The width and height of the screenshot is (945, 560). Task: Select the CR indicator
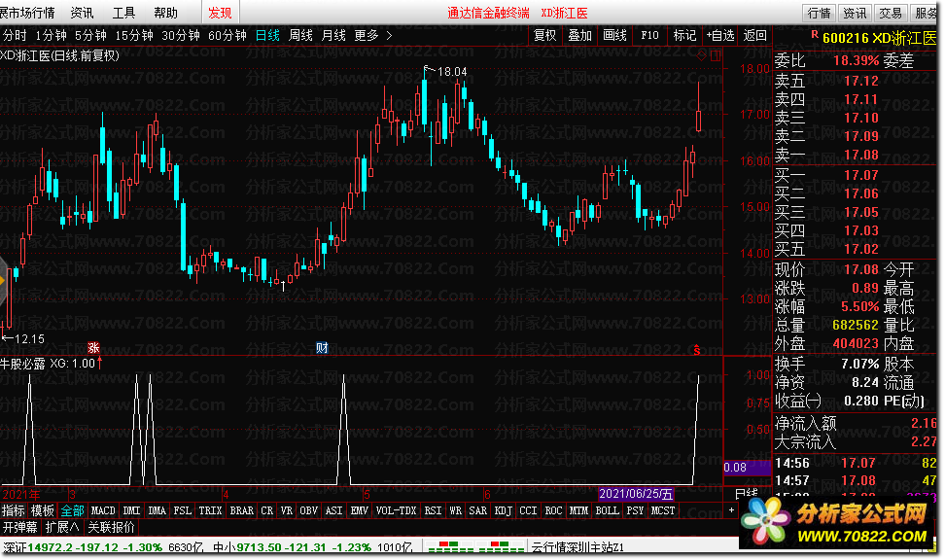[267, 510]
